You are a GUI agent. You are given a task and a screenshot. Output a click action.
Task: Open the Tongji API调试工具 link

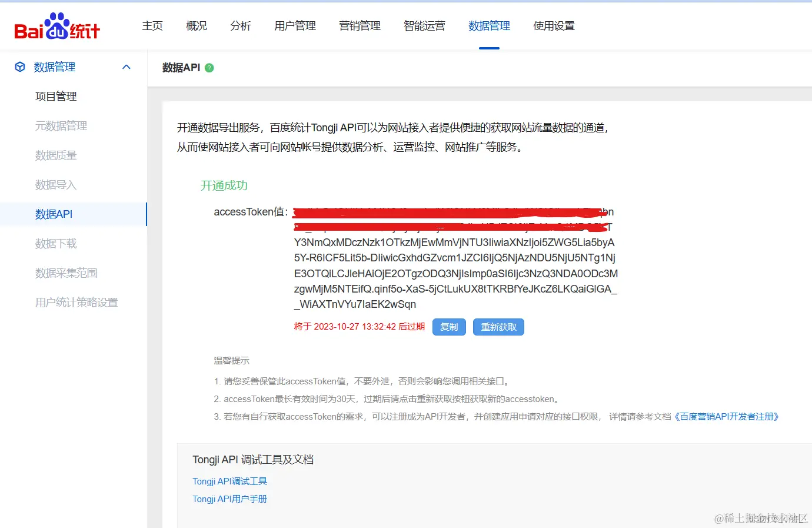tap(229, 481)
